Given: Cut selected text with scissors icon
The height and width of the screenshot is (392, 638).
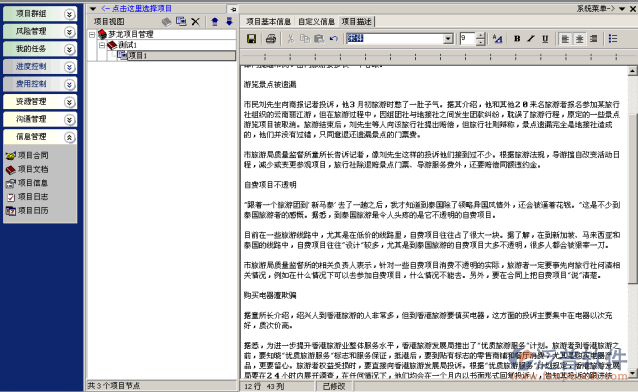Looking at the screenshot, I should click(291, 39).
